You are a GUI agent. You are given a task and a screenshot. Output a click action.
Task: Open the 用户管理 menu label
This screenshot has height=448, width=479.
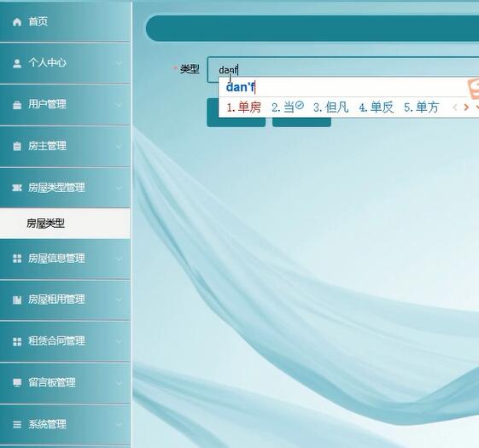pos(47,104)
